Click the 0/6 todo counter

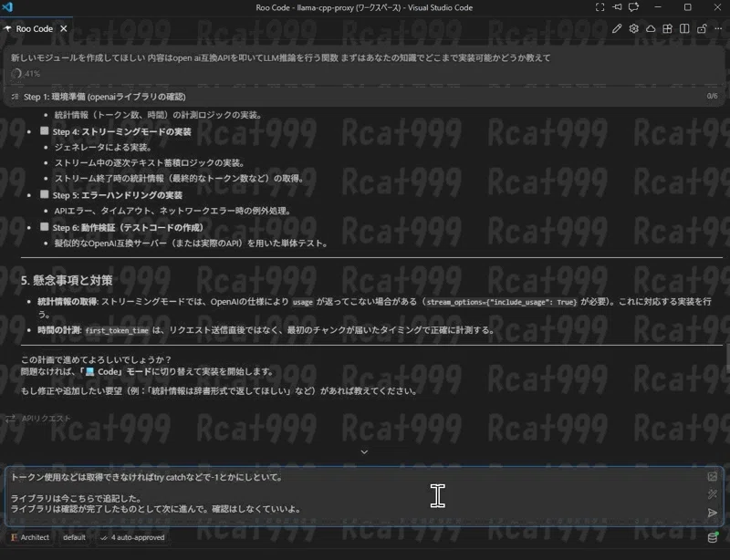tap(712, 96)
